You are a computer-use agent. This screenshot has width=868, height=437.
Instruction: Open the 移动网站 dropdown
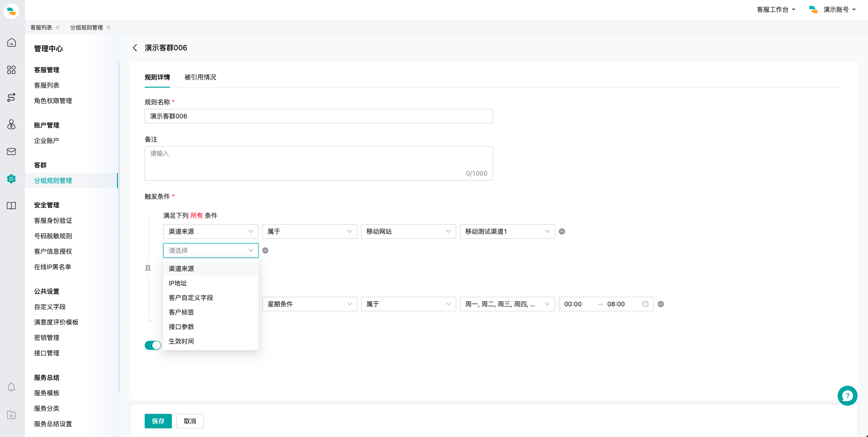(x=409, y=231)
